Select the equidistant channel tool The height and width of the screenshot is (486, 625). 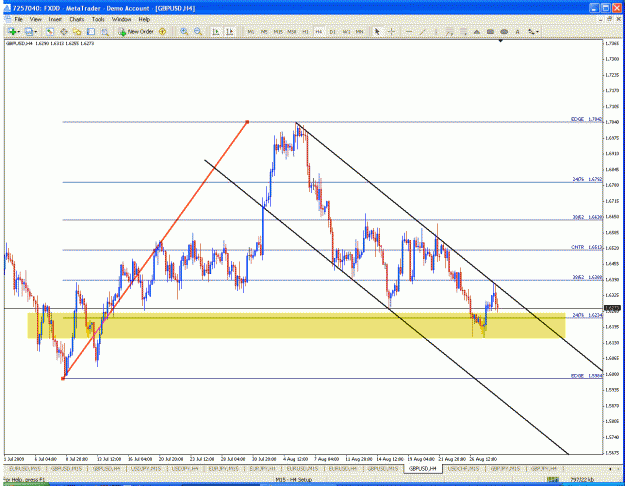coord(450,31)
